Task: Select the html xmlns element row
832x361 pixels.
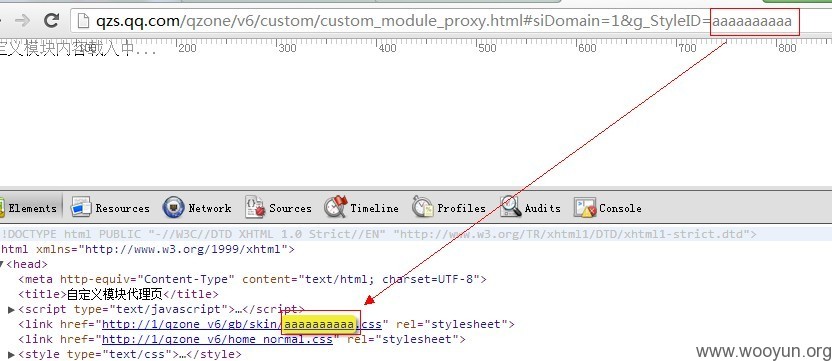Action: (148, 249)
